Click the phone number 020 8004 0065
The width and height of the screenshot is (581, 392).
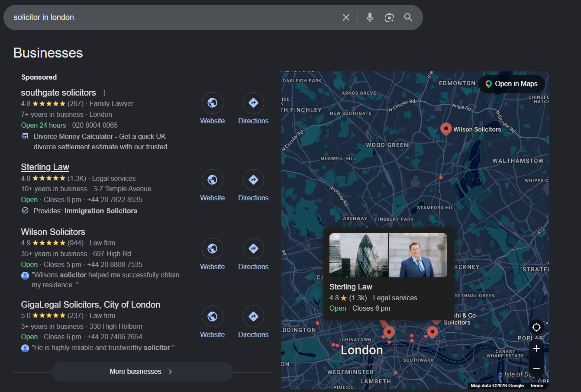click(95, 125)
